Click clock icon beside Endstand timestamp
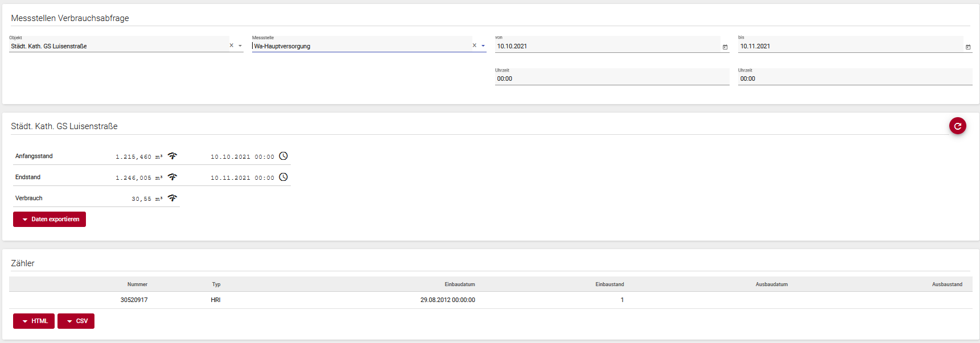Image resolution: width=980 pixels, height=343 pixels. tap(283, 177)
